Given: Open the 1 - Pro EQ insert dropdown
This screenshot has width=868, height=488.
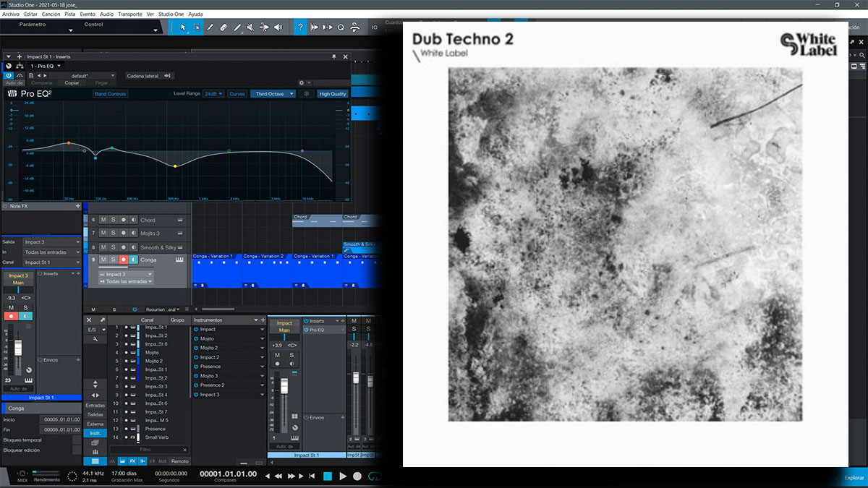Looking at the screenshot, I should 46,66.
